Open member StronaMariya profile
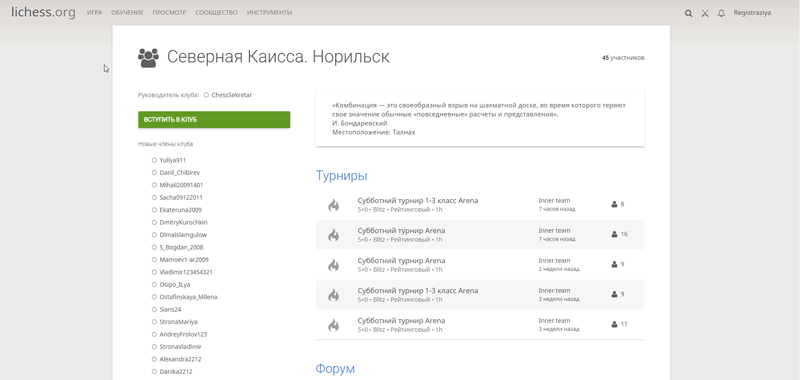Image resolution: width=800 pixels, height=380 pixels. [x=178, y=322]
